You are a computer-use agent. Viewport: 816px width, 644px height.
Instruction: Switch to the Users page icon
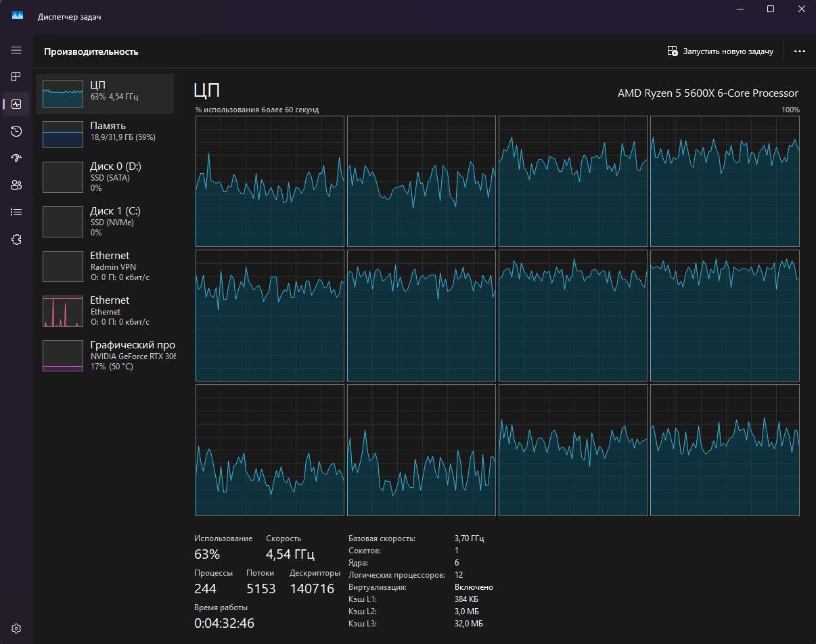(x=16, y=185)
